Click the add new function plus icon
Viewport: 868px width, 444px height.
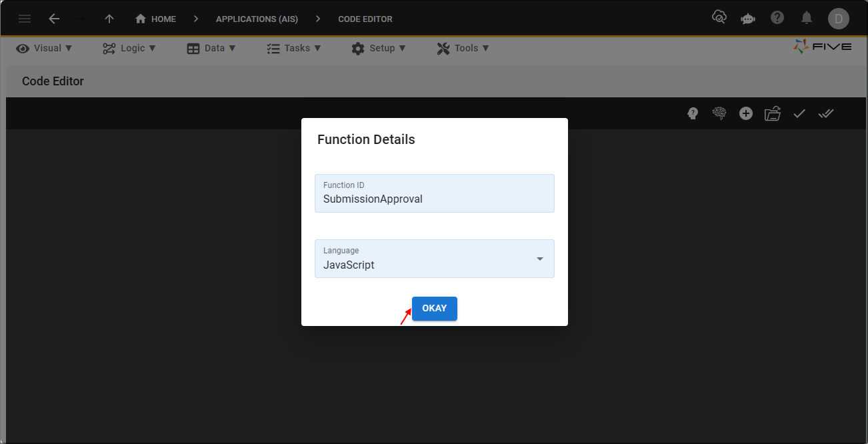tap(746, 113)
